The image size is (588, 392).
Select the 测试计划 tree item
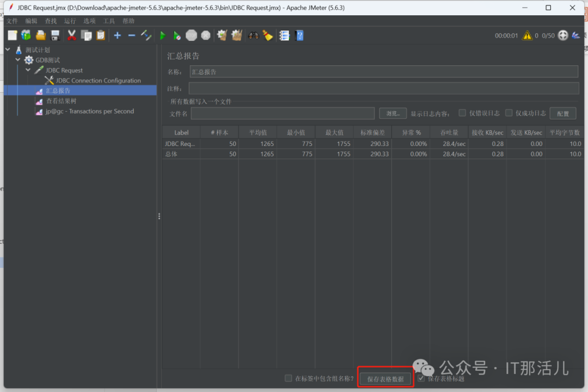click(38, 50)
